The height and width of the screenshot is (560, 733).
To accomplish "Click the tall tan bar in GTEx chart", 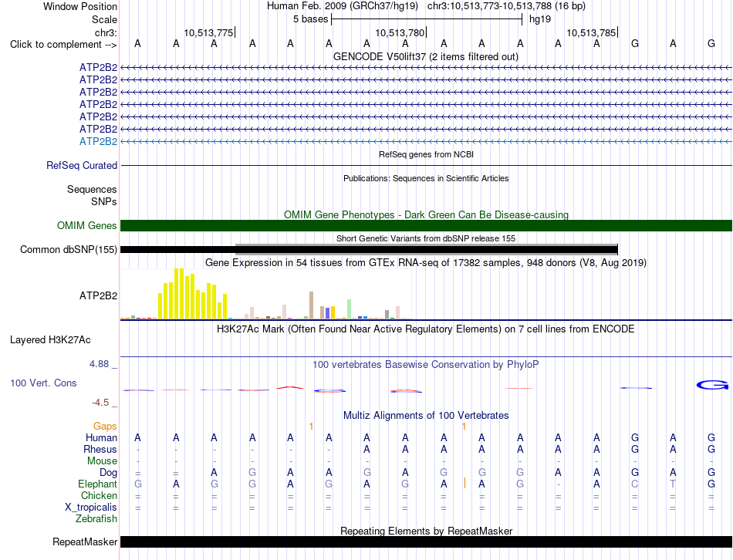I will 312,305.
